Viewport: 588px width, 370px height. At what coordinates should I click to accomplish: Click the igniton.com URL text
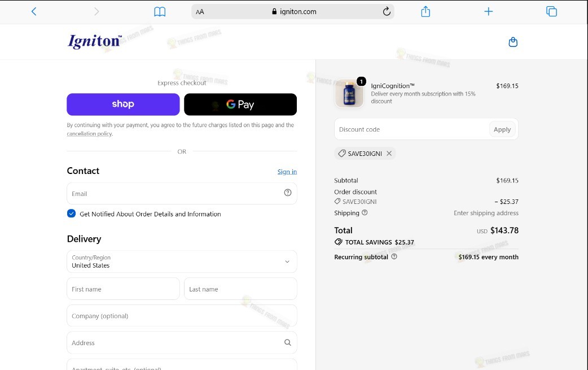tap(298, 12)
